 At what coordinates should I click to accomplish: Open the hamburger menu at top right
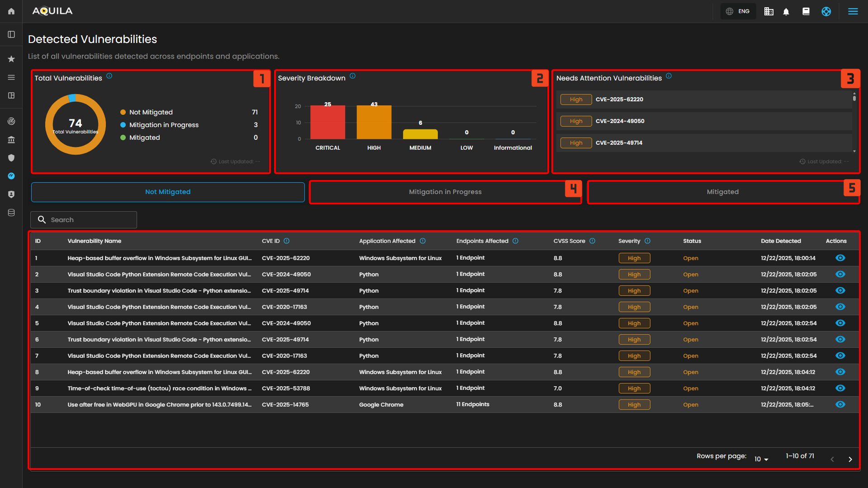click(x=853, y=12)
